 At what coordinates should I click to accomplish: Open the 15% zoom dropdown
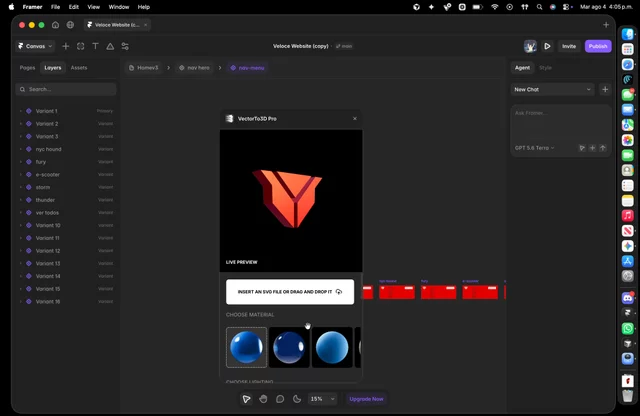click(322, 399)
